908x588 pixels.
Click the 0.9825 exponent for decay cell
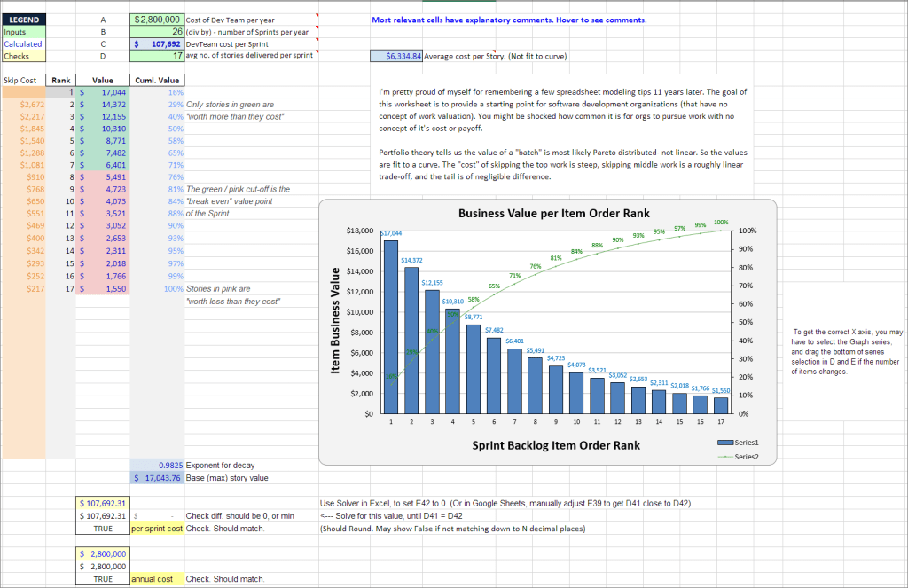(x=156, y=466)
